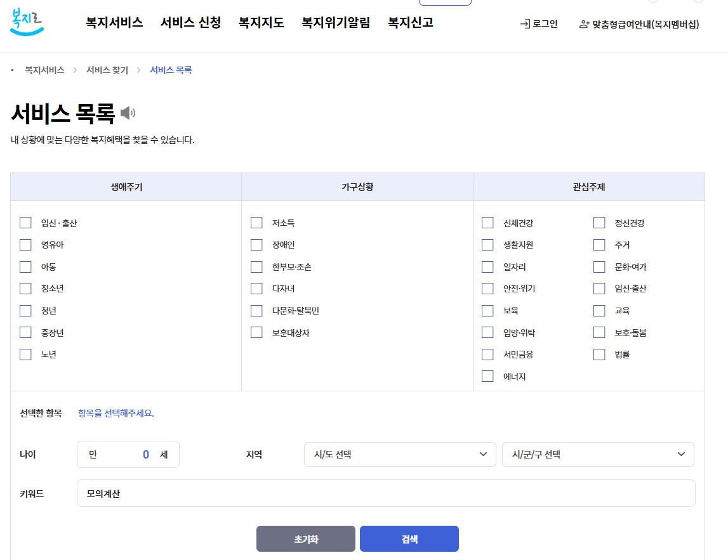Select the 에너지 interest topic
This screenshot has height=560, width=728.
487,375
